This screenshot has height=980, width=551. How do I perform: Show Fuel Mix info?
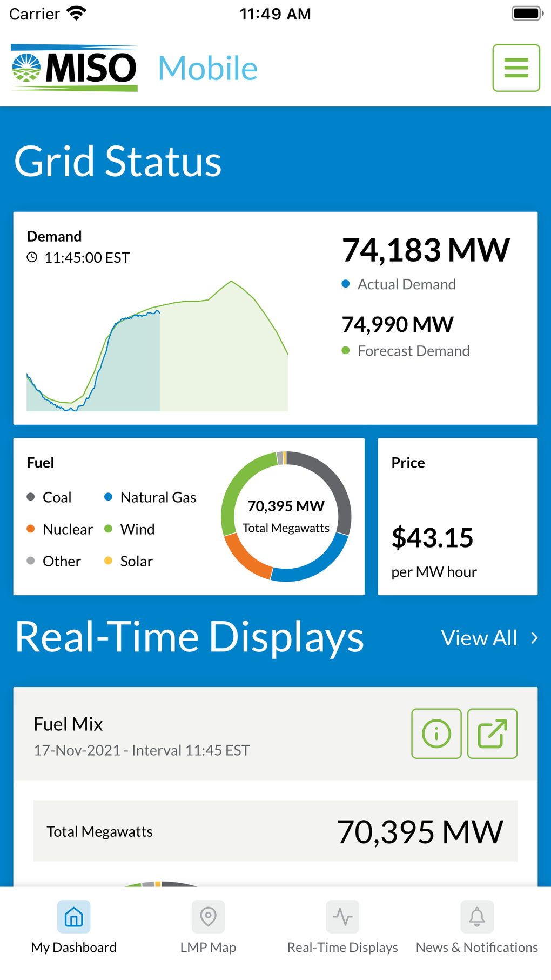click(x=436, y=734)
